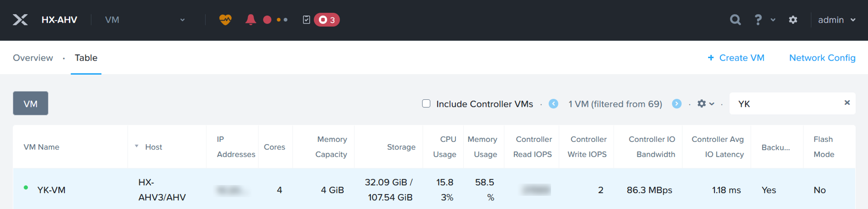Image resolution: width=868 pixels, height=209 pixels.
Task: Go to previous page of VMs
Action: click(x=553, y=104)
